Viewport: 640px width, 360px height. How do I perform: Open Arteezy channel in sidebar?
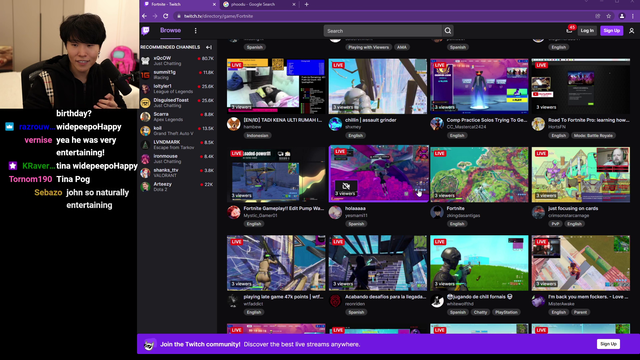point(177,187)
